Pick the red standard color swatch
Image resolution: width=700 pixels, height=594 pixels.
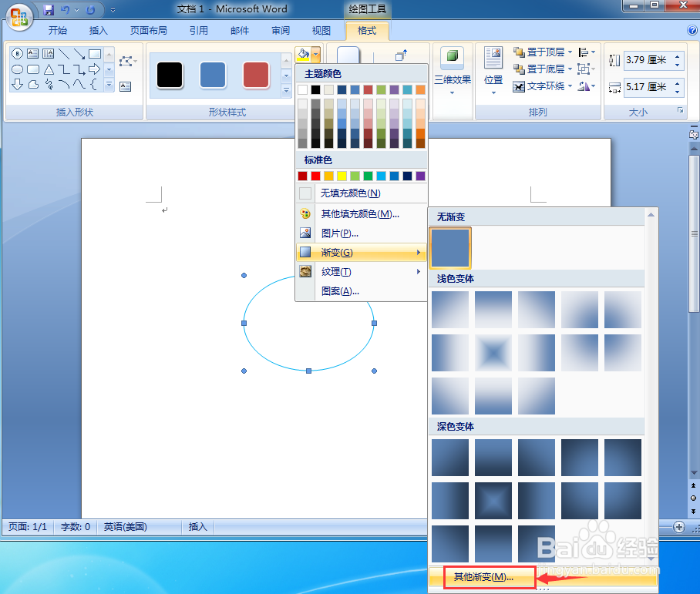[315, 176]
